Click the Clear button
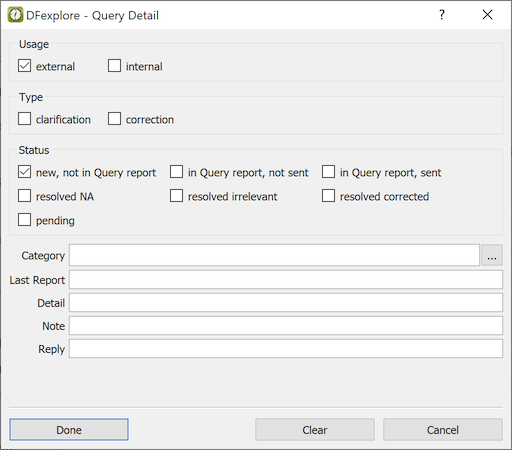This screenshot has height=450, width=512. click(315, 430)
